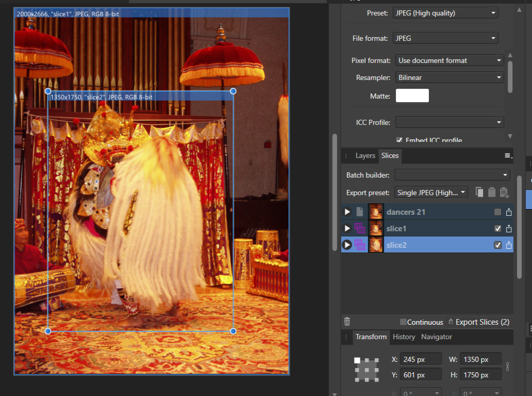Open the History tab

point(404,337)
